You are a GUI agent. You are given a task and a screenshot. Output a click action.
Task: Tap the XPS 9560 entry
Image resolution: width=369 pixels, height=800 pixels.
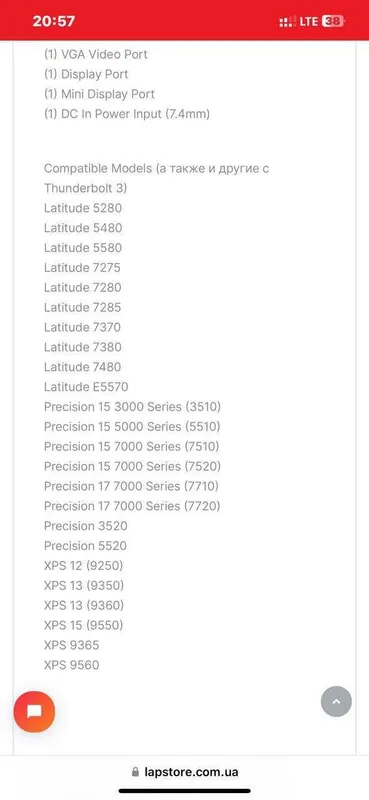(71, 665)
